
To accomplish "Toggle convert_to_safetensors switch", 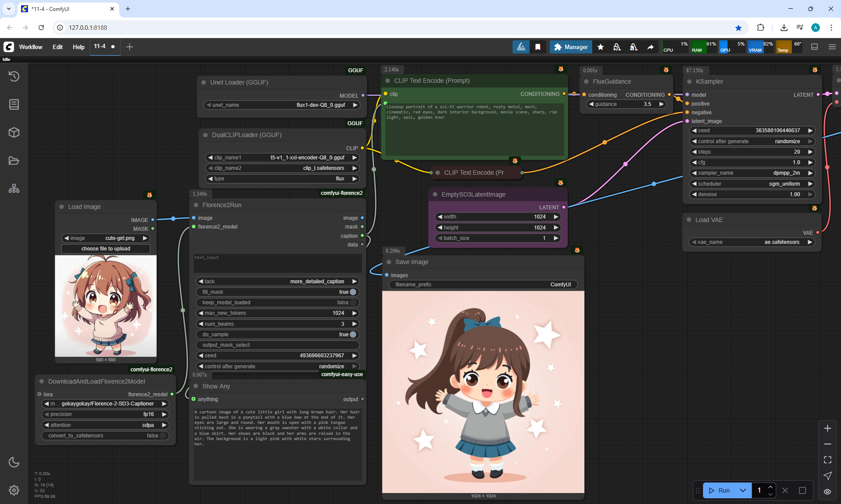I will pyautogui.click(x=163, y=436).
